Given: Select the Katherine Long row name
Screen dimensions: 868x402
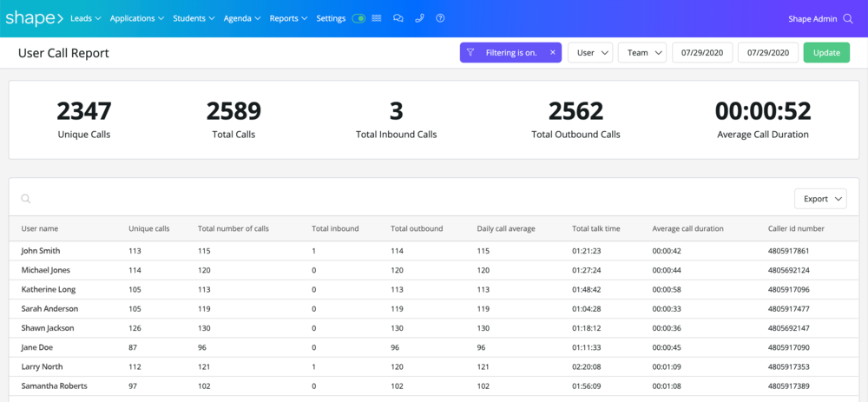Looking at the screenshot, I should tap(48, 290).
